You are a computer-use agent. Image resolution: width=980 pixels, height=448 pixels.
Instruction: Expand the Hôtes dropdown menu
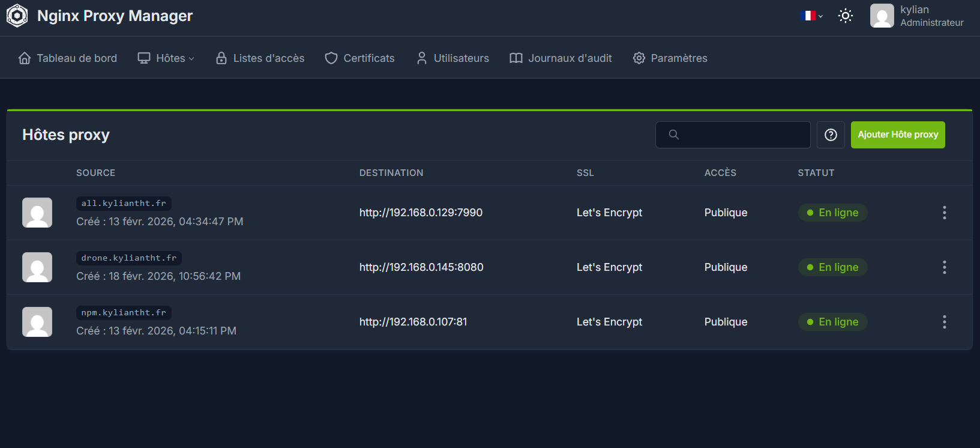(x=166, y=58)
